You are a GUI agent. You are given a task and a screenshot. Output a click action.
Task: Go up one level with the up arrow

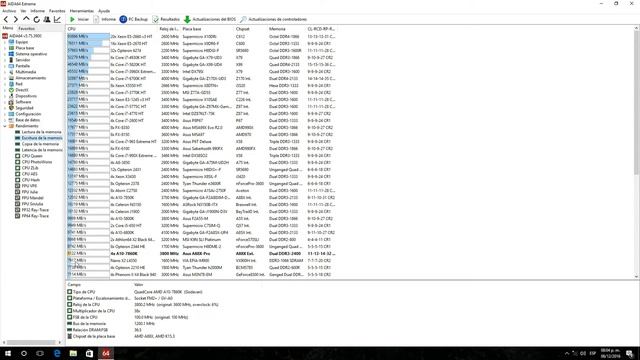pos(26,19)
